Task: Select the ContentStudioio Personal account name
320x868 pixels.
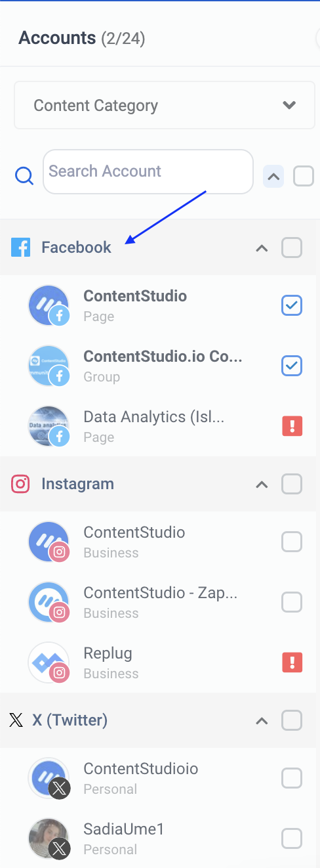Action: (141, 769)
